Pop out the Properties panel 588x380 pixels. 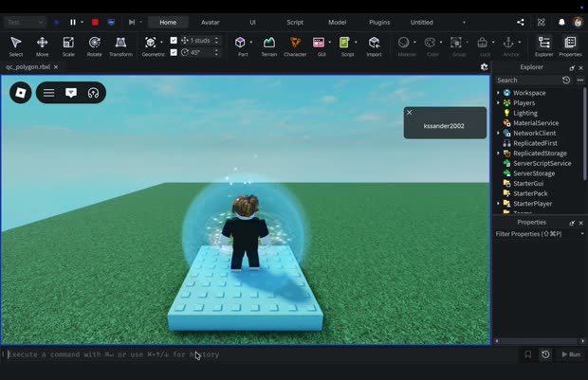pos(572,223)
